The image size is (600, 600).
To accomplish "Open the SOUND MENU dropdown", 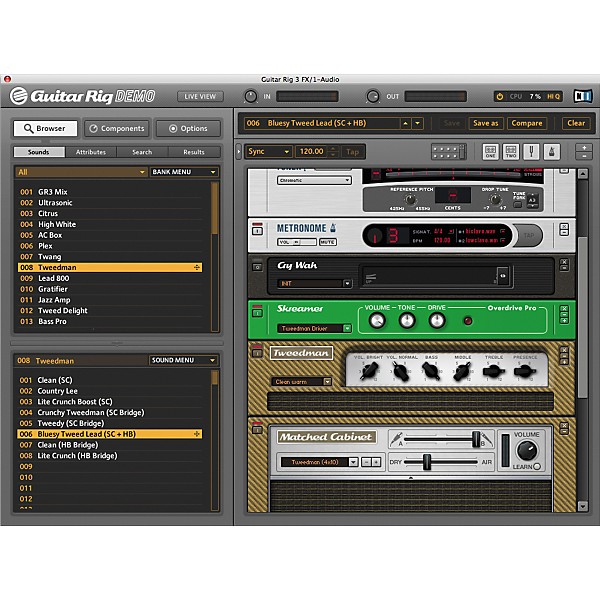I will click(x=183, y=360).
